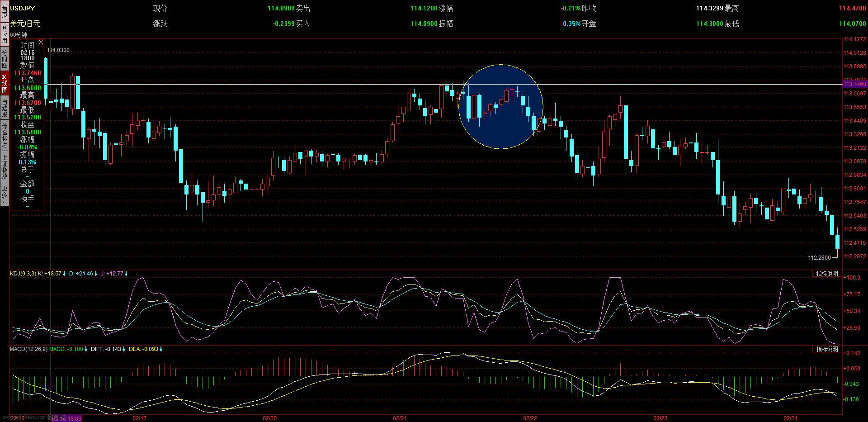Click the 02/20 date label on time axis

(x=269, y=418)
